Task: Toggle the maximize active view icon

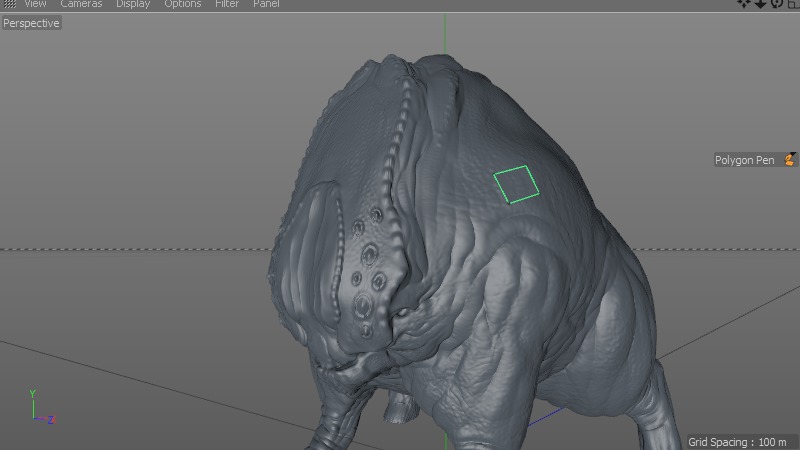Action: [x=792, y=3]
